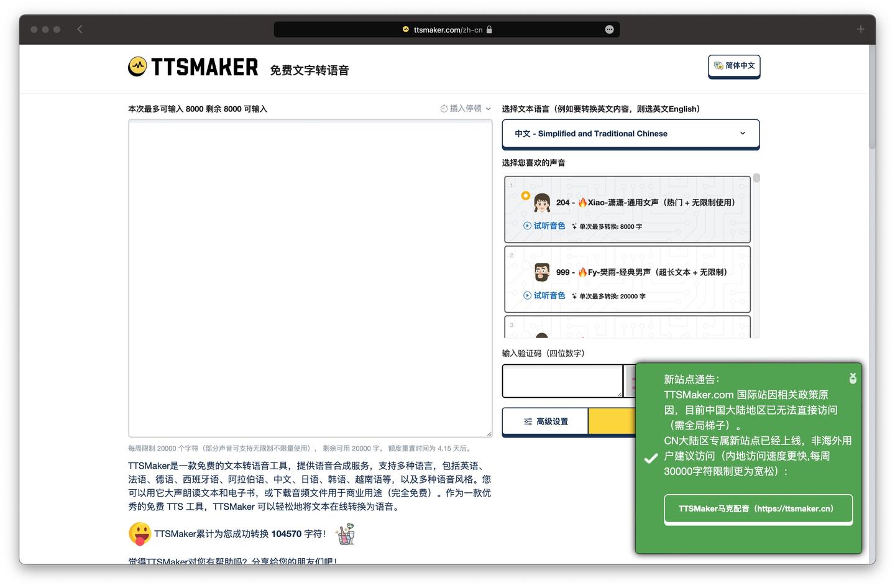Expand the 插入停顿 pause dropdown
The image size is (895, 588).
(489, 108)
